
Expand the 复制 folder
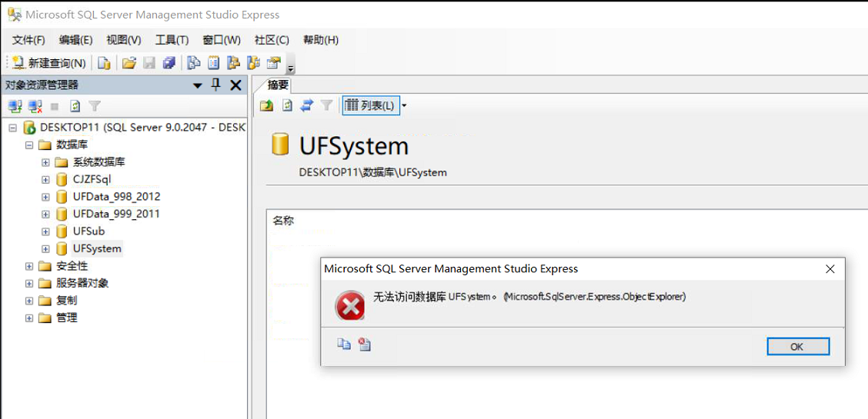(x=29, y=301)
